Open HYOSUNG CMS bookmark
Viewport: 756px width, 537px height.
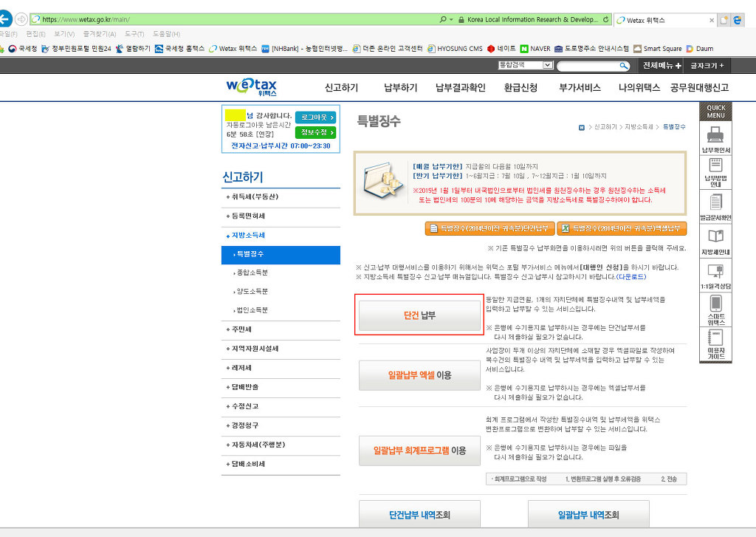pyautogui.click(x=455, y=49)
